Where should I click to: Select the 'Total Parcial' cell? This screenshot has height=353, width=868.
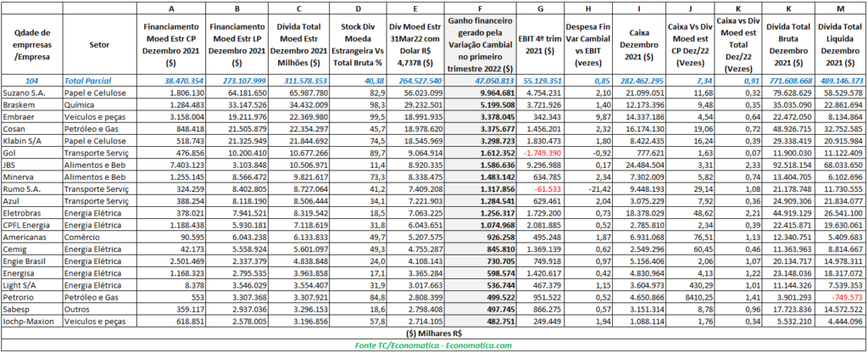[x=99, y=81]
